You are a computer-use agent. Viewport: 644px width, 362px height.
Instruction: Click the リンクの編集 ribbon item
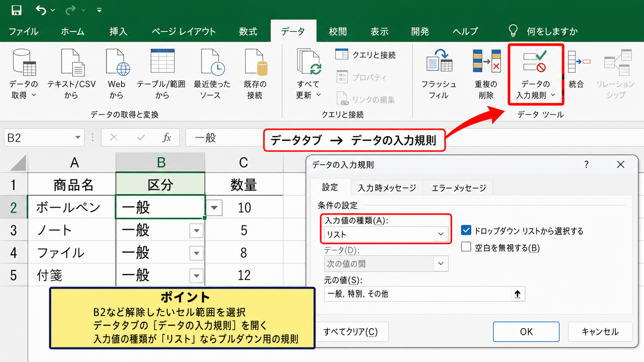point(366,99)
